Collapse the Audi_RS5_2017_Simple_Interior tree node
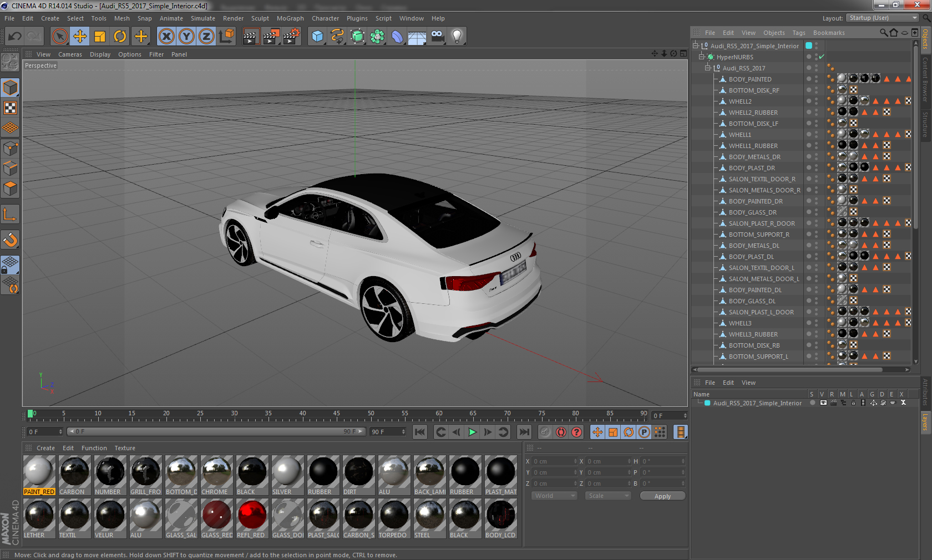 695,45
